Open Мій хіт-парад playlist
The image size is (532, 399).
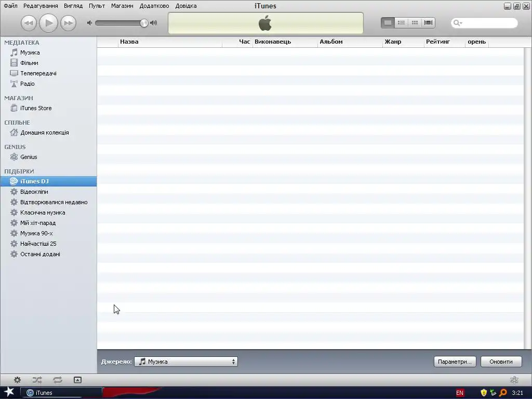48,223
